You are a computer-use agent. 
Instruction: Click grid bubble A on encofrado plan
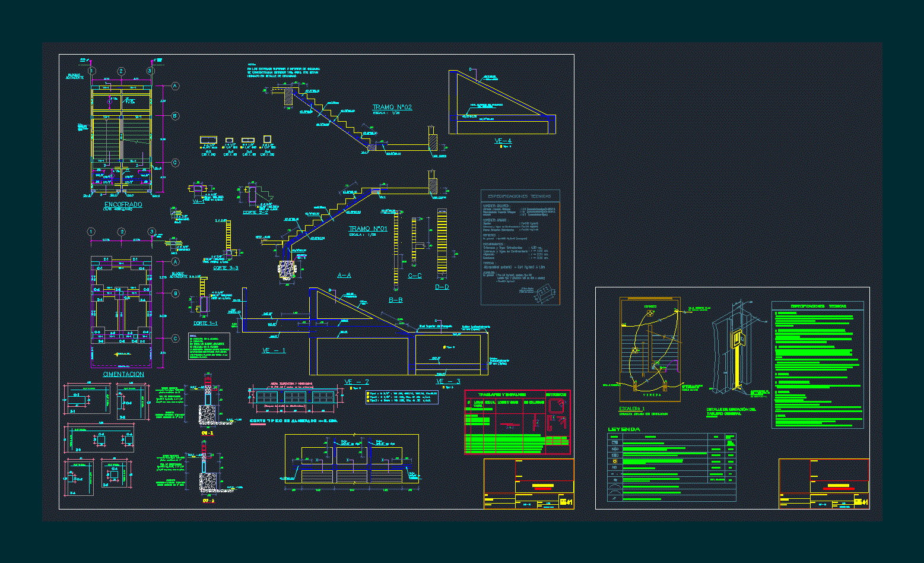pyautogui.click(x=175, y=87)
